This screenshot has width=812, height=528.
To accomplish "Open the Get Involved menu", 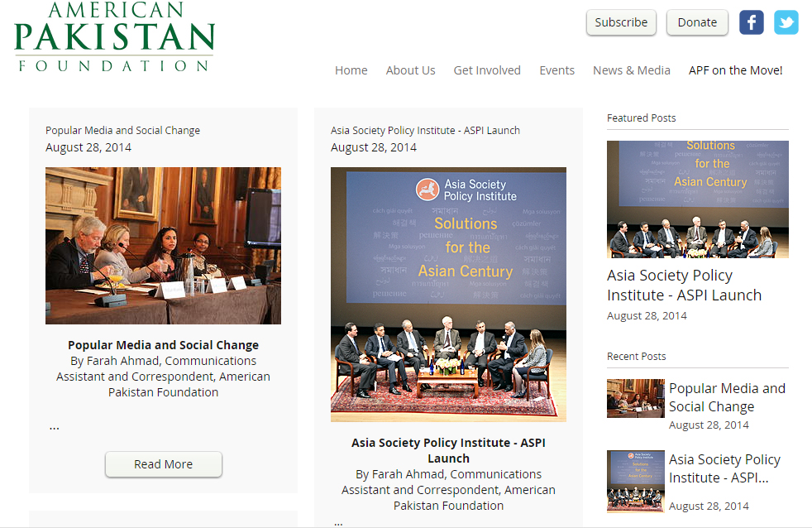I will click(x=487, y=70).
